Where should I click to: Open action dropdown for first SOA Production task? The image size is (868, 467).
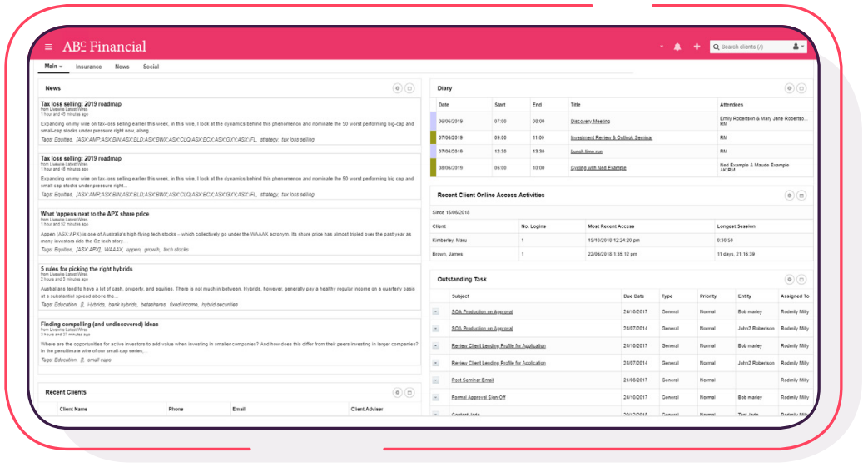click(436, 311)
